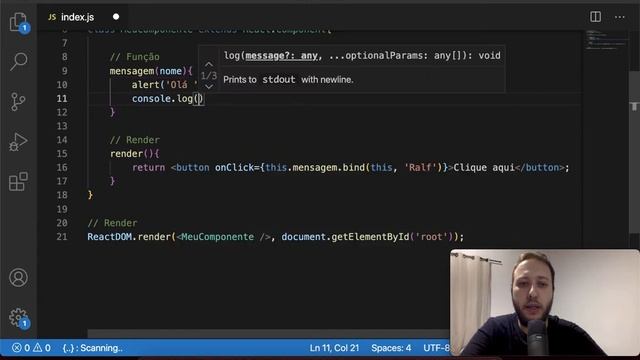Open the editor More Actions menu
This screenshot has width=640, height=360.
point(620,17)
